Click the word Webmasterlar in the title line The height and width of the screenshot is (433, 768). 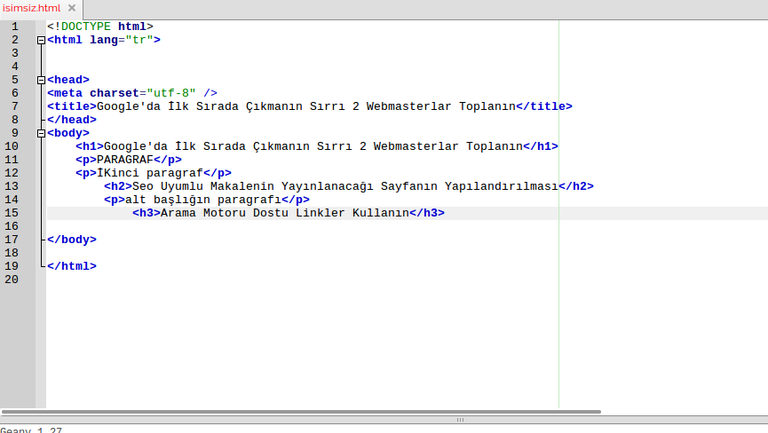409,106
